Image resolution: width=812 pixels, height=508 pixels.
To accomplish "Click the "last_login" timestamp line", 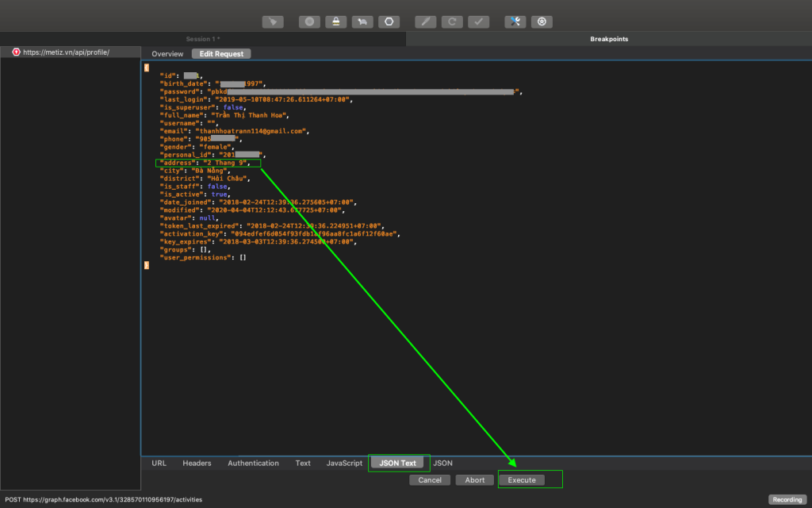I will point(256,99).
